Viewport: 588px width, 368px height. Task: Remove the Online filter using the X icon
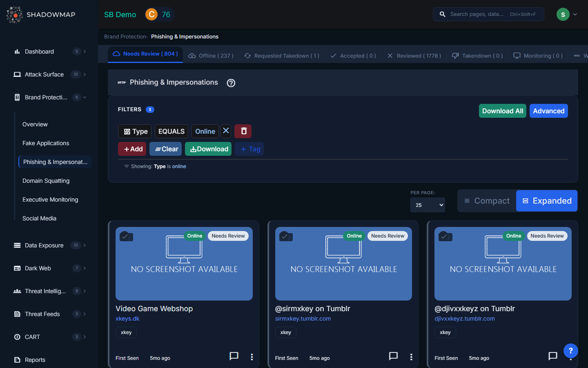point(226,131)
